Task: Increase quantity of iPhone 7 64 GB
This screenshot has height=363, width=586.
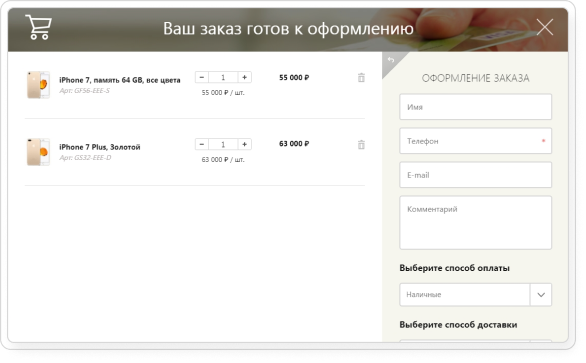Action: [244, 77]
